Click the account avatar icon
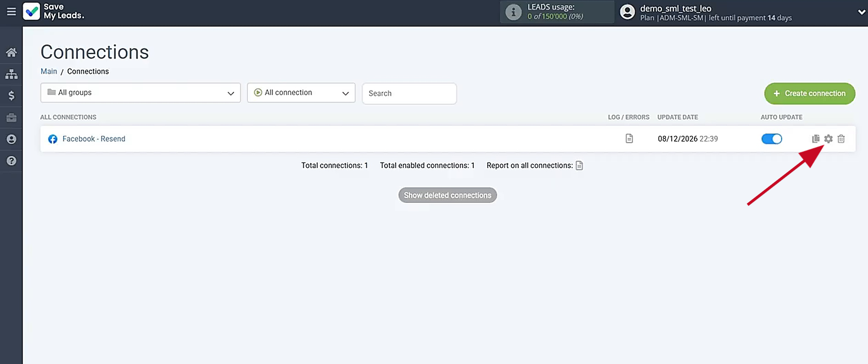 [x=627, y=12]
